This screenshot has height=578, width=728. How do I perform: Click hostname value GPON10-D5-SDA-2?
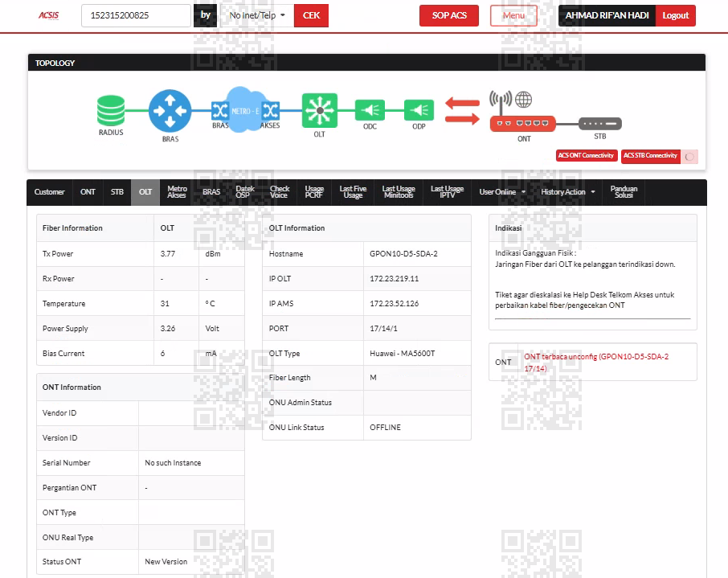pyautogui.click(x=403, y=254)
